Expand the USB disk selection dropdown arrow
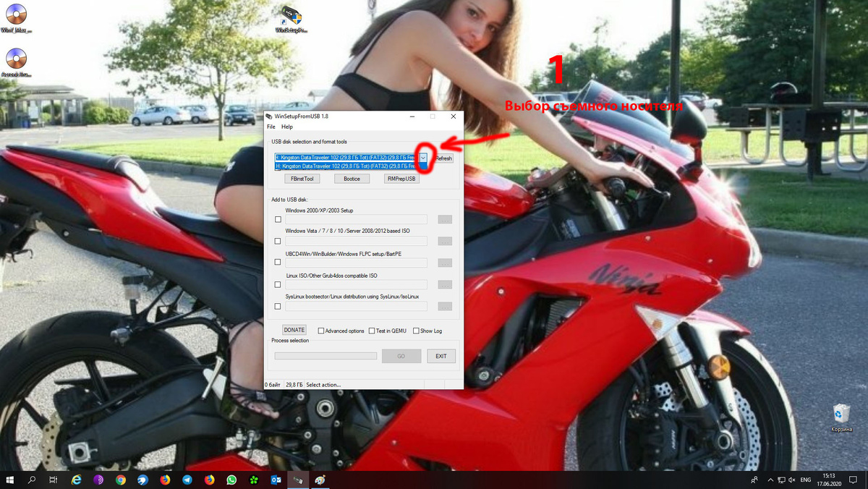868x489 pixels. click(424, 158)
